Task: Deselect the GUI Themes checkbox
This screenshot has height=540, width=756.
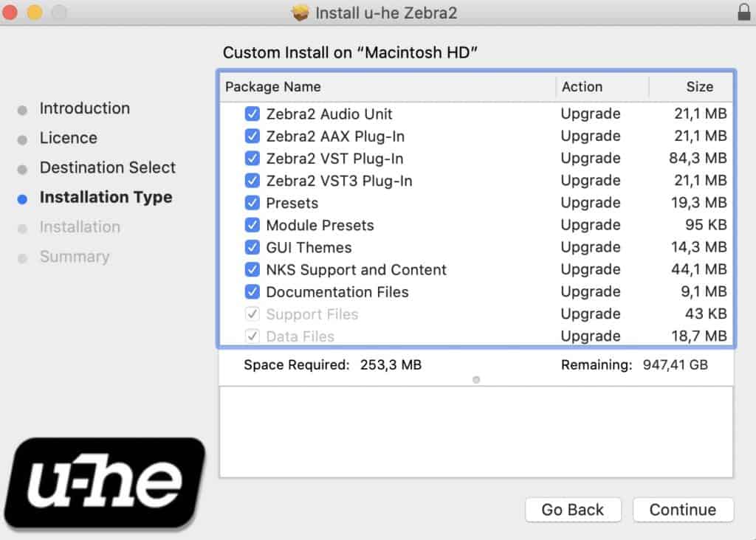Action: 252,246
